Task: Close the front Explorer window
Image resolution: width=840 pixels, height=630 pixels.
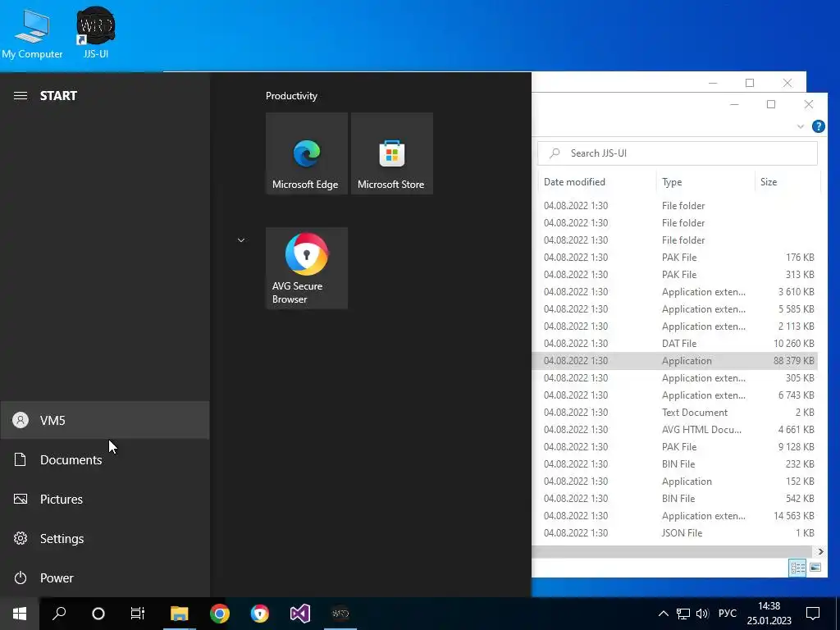Action: [808, 104]
